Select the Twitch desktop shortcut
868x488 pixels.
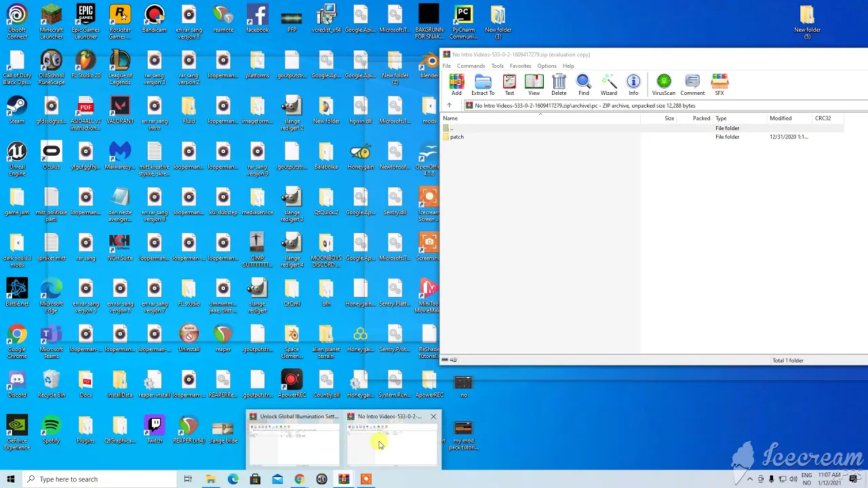click(155, 430)
